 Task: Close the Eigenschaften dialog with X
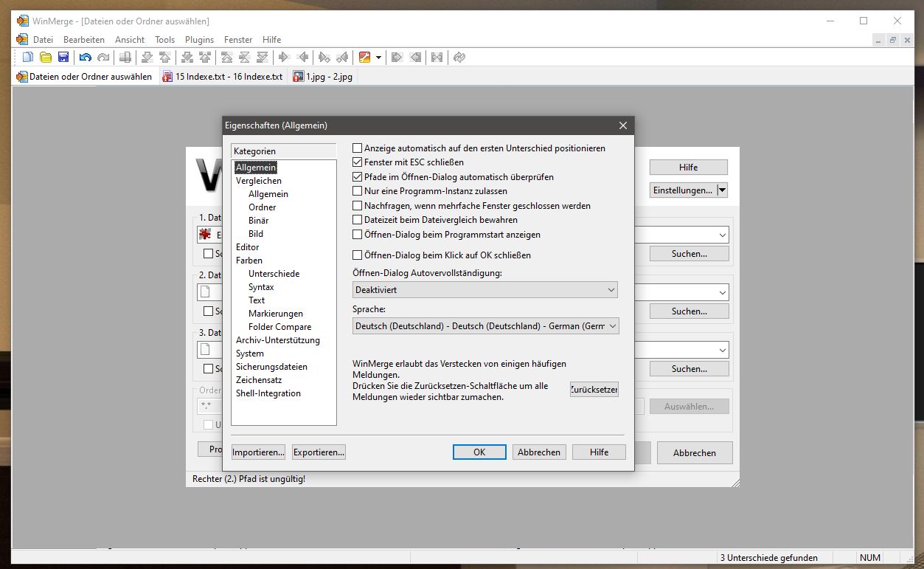[623, 125]
